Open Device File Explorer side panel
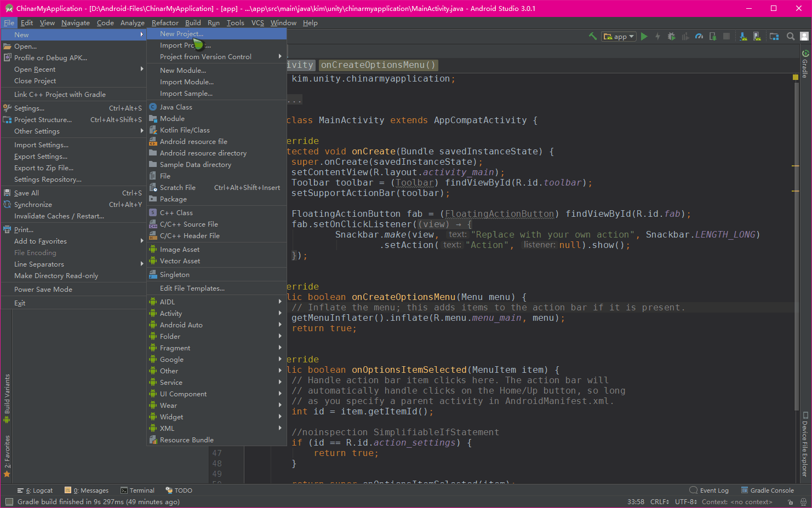Viewport: 812px width, 508px height. [805, 444]
